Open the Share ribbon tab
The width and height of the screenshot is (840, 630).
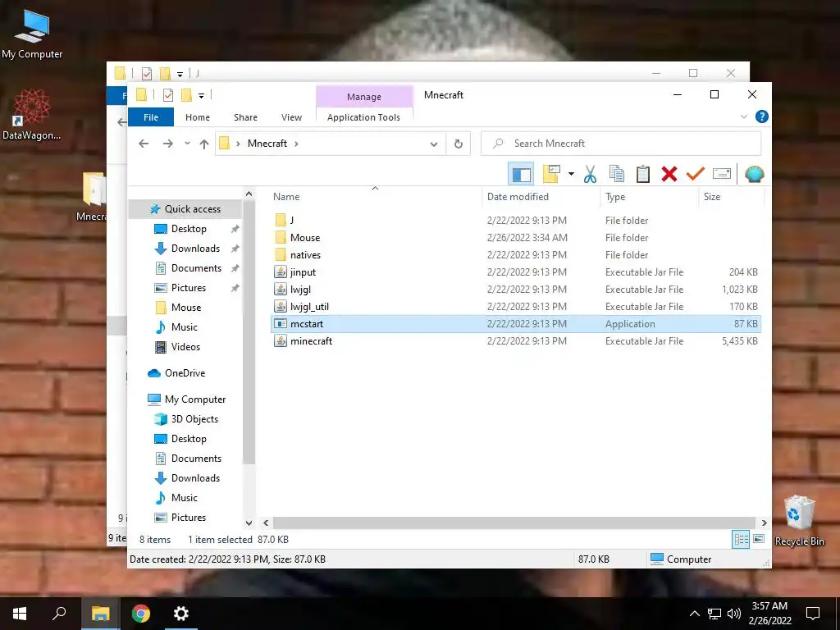tap(245, 117)
